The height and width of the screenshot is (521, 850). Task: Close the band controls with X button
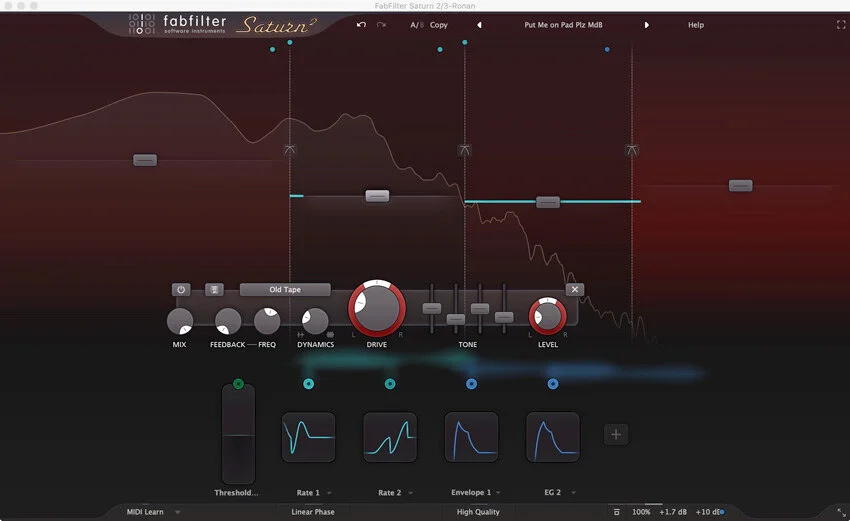point(575,290)
